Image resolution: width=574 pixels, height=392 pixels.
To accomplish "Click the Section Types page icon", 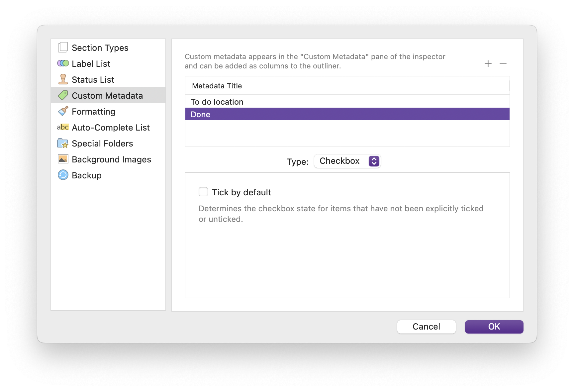I will [x=63, y=48].
